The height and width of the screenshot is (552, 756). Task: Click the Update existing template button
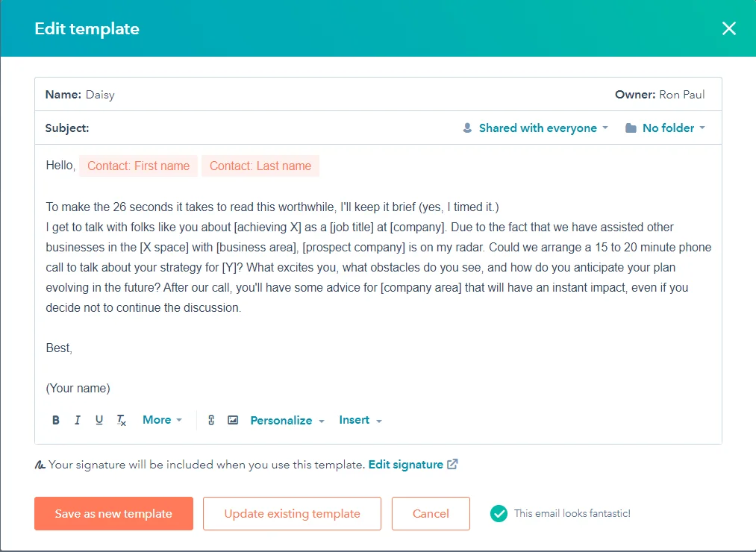coord(292,513)
